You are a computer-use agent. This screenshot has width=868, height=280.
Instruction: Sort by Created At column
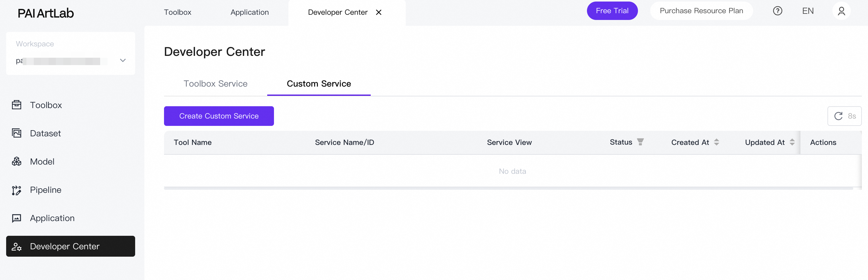tap(716, 142)
